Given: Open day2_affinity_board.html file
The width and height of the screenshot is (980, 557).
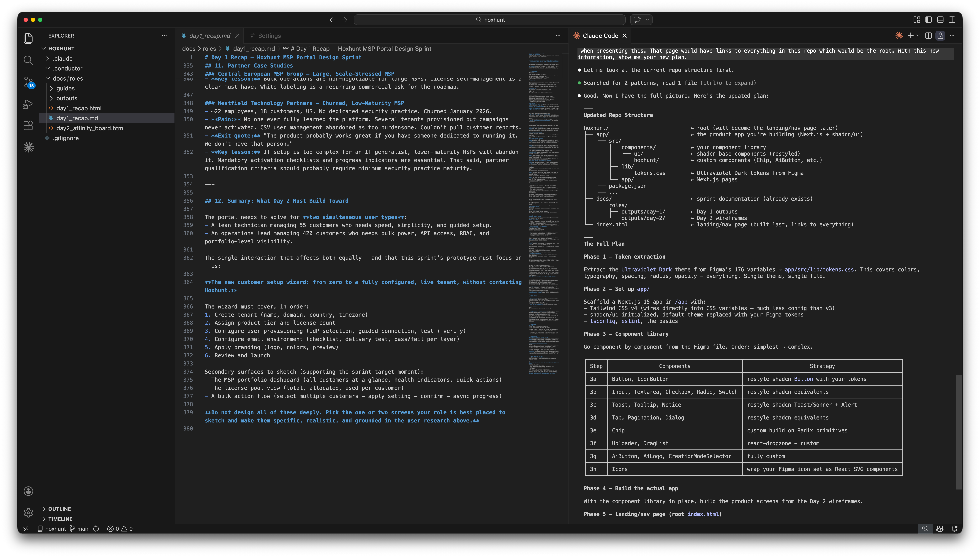Looking at the screenshot, I should 90,128.
